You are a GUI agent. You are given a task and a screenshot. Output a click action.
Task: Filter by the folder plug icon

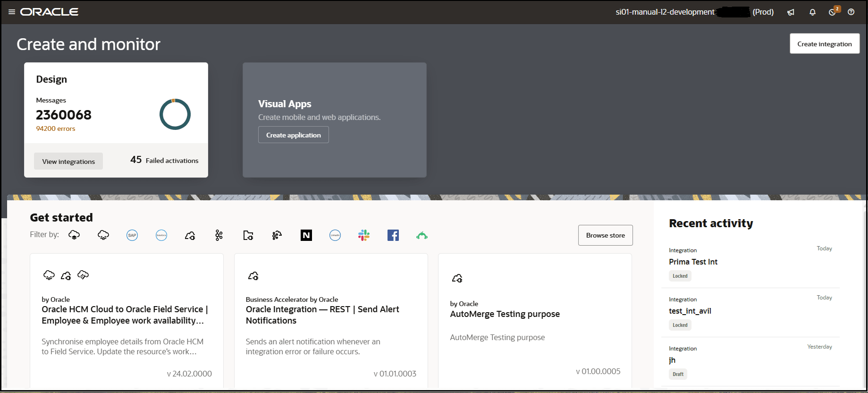248,235
